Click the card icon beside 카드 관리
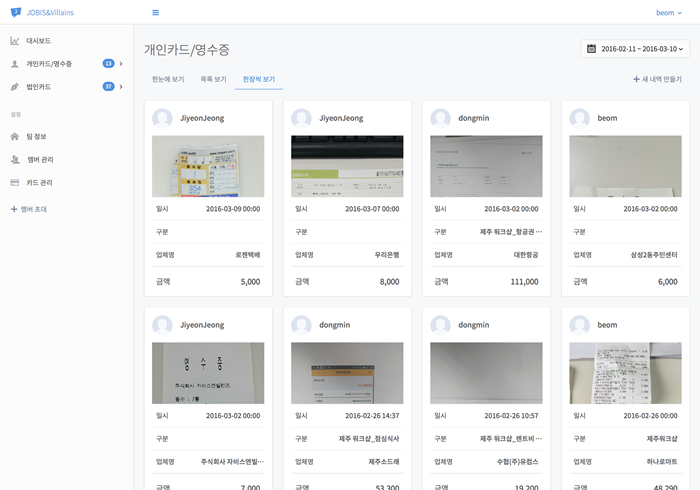The width and height of the screenshot is (700, 490). coord(15,183)
